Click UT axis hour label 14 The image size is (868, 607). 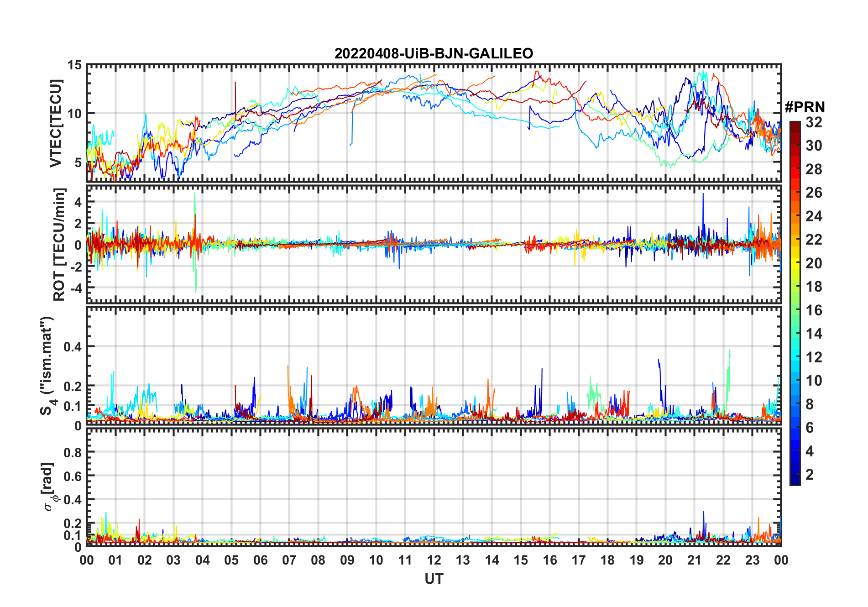[492, 560]
